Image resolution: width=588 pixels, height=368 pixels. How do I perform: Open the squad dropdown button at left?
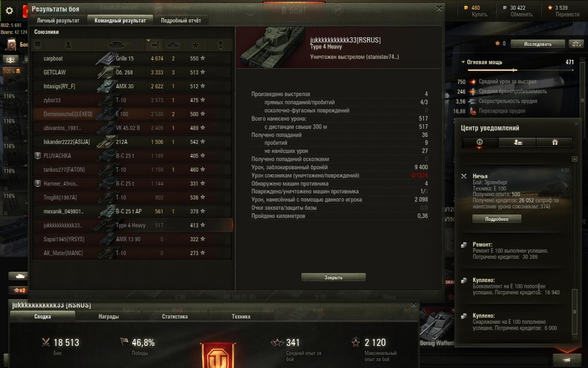11,59
